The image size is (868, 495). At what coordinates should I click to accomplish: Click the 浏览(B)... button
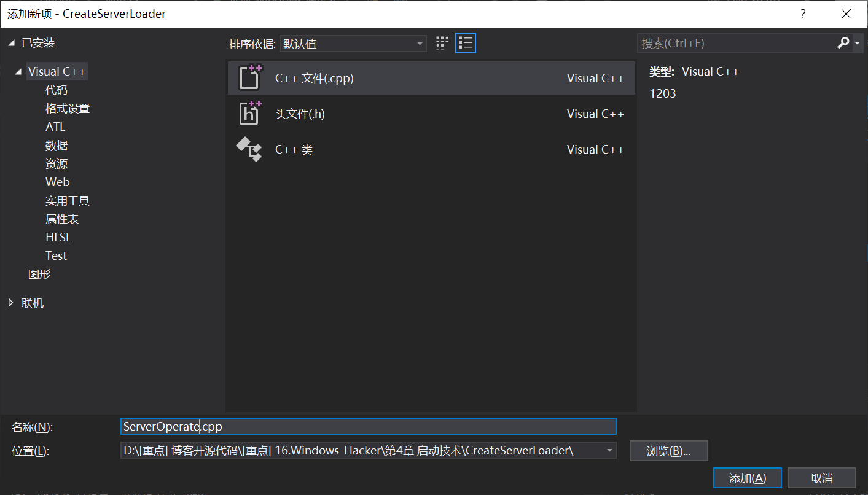pyautogui.click(x=669, y=451)
